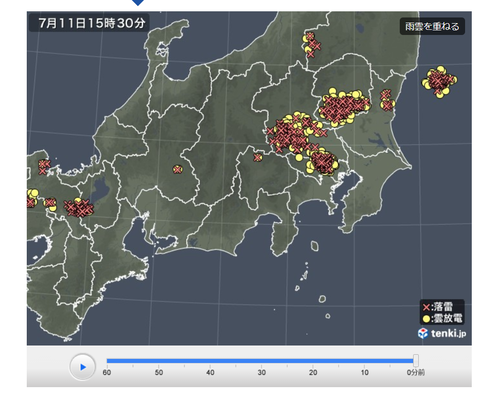Jump to 10 minutes ago on timeline
The image size is (480, 400).
pyautogui.click(x=365, y=372)
